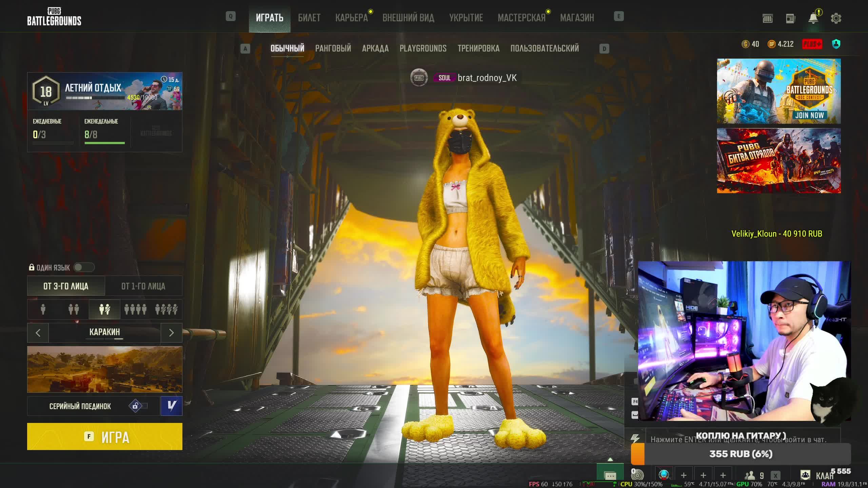Viewport: 868px width, 488px height.
Task: Open the radar search icon
Action: coord(637,475)
